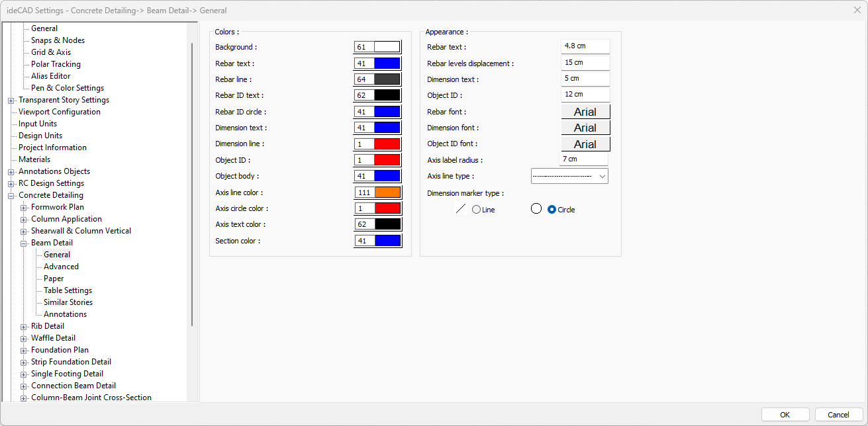Select the Line dimension marker radio button
This screenshot has height=426, width=868.
pos(476,210)
